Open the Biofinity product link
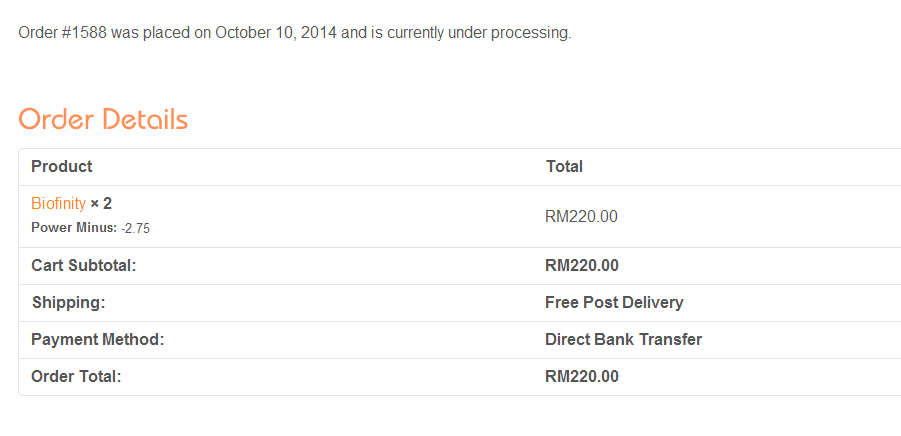 tap(58, 203)
